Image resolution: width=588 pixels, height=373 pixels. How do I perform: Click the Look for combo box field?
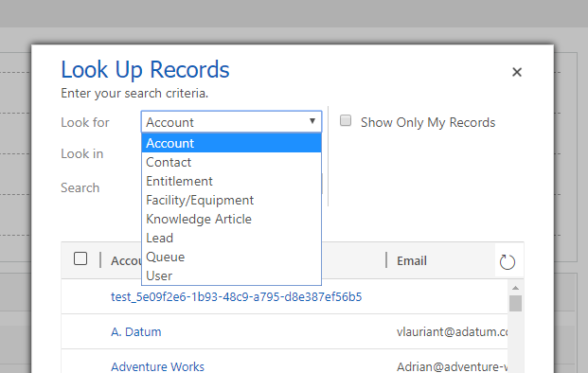231,121
